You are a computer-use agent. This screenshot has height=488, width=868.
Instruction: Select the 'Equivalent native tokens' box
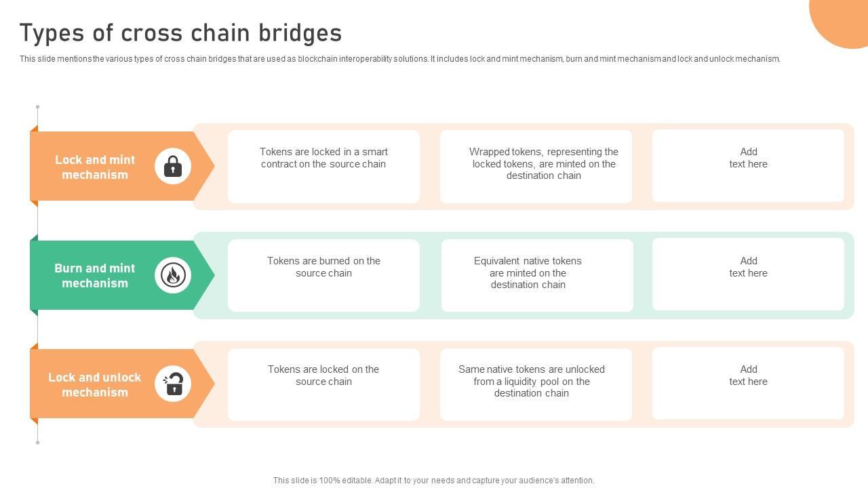tap(537, 275)
